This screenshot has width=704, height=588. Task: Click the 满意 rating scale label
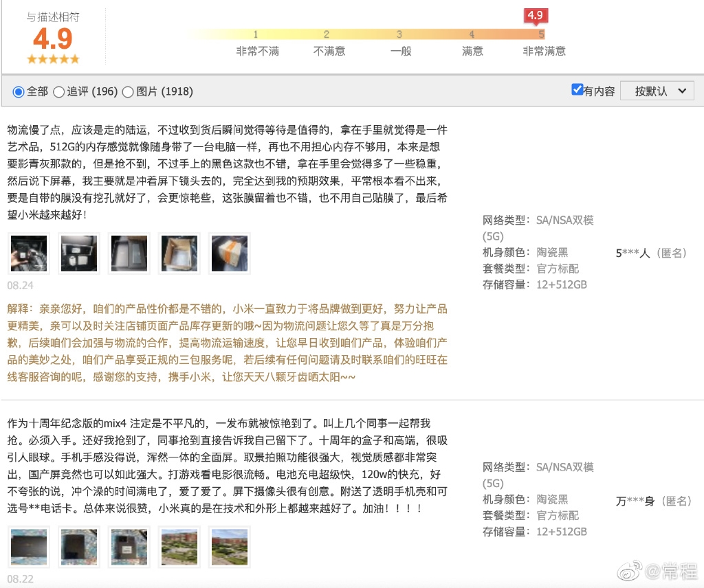coord(472,51)
